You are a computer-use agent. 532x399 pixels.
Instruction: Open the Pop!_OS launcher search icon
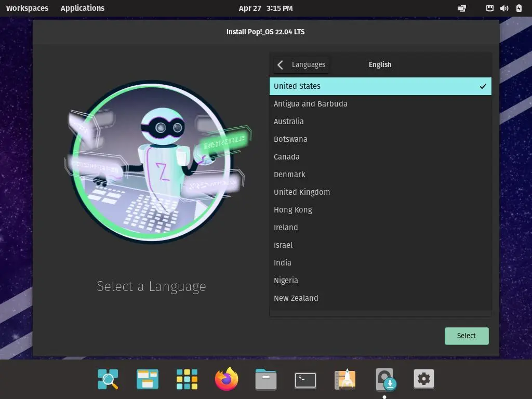pos(108,379)
